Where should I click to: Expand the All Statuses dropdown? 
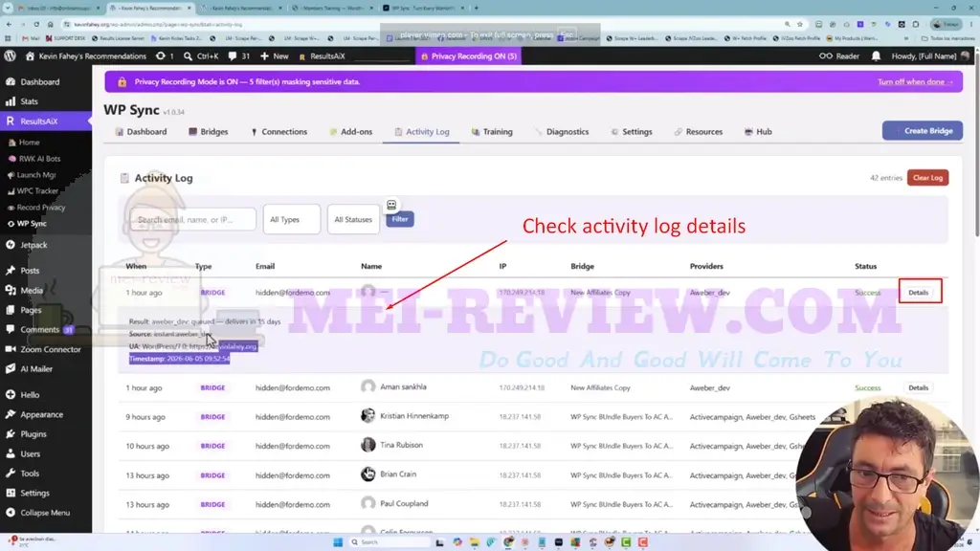coord(353,219)
